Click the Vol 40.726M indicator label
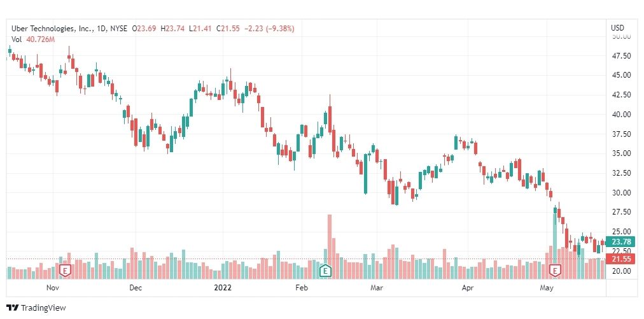Image resolution: width=644 pixels, height=319 pixels. point(33,39)
